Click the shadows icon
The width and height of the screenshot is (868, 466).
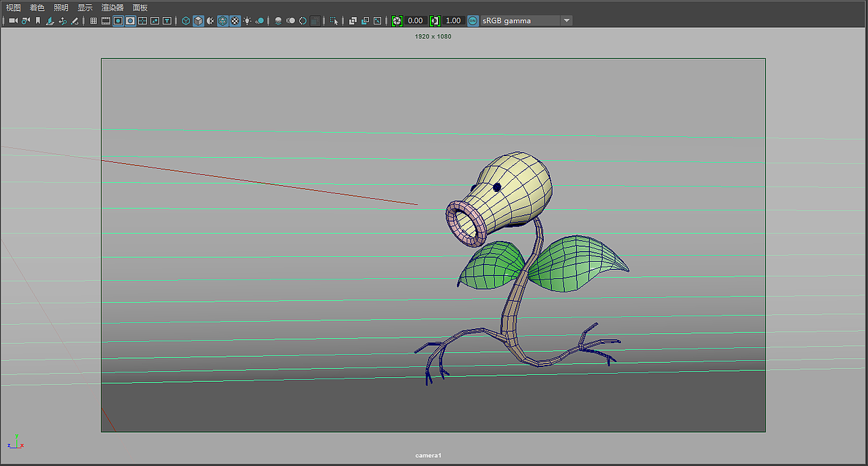coord(260,20)
